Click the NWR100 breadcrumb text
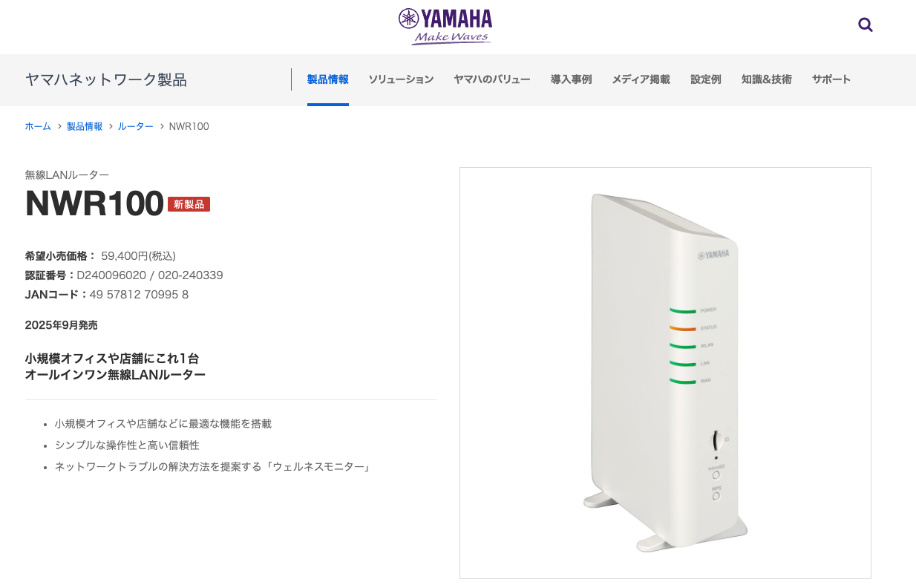 (189, 126)
